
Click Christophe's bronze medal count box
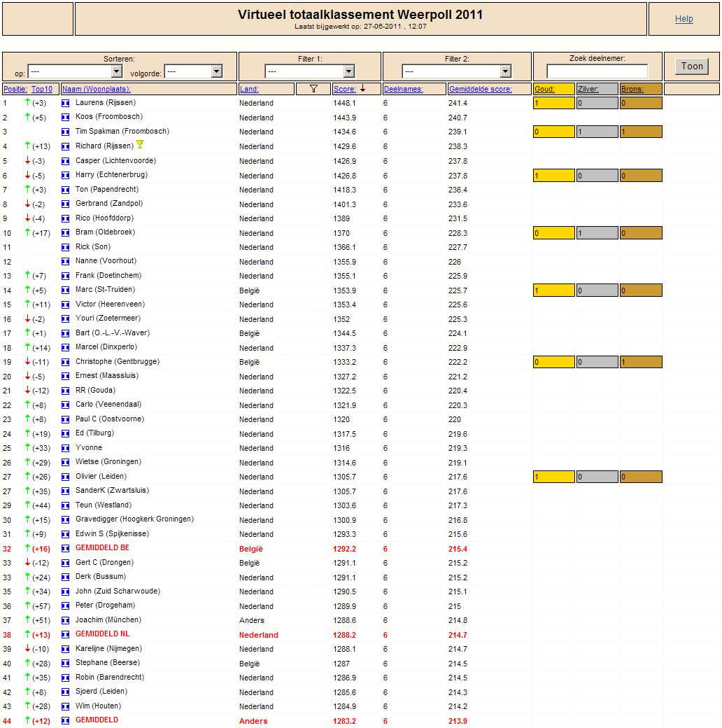pyautogui.click(x=641, y=362)
